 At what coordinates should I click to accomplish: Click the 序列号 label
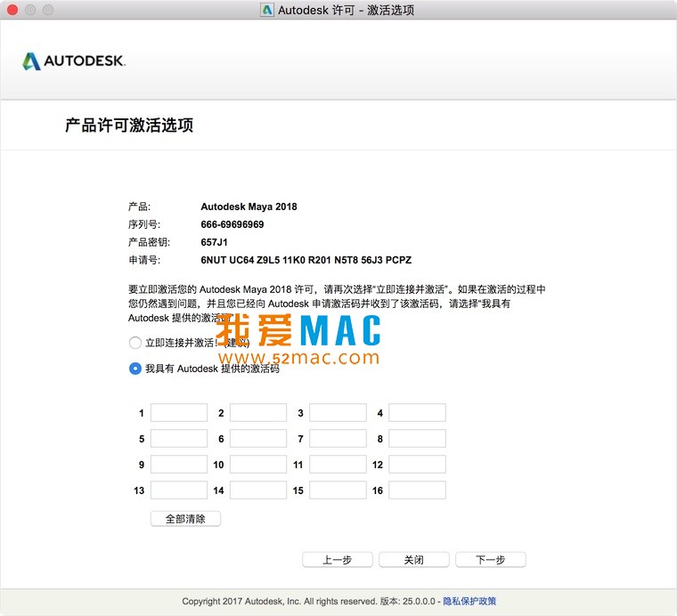click(x=144, y=224)
